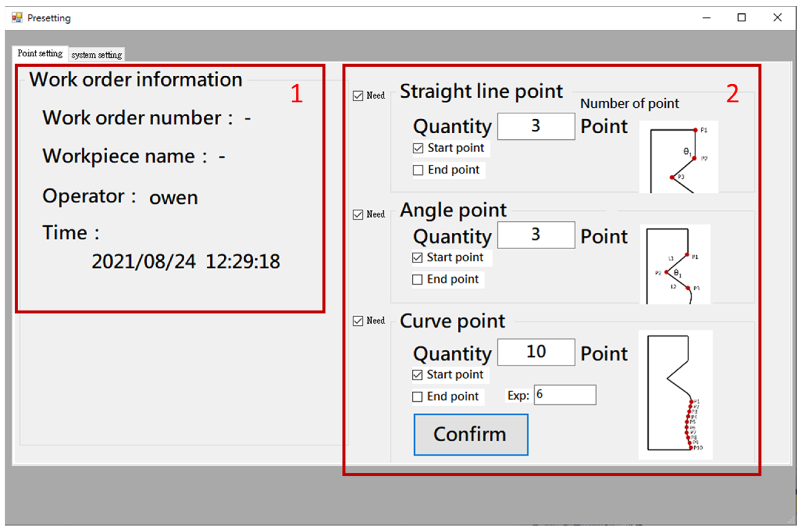Image resolution: width=802 pixels, height=532 pixels.
Task: Toggle Start point under Angle point
Action: (417, 258)
